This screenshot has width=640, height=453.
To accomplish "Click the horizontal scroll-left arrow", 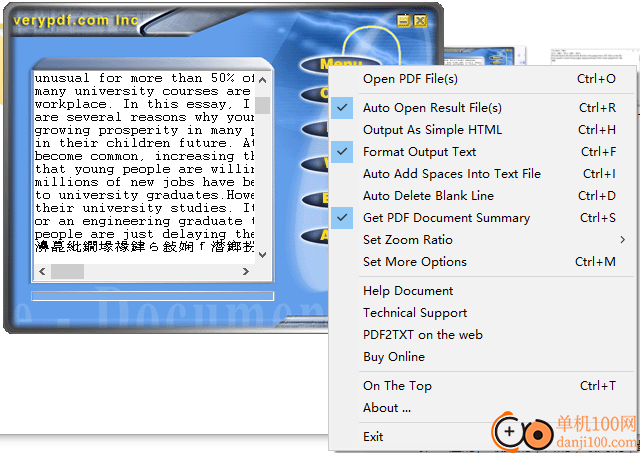I will click(x=42, y=271).
